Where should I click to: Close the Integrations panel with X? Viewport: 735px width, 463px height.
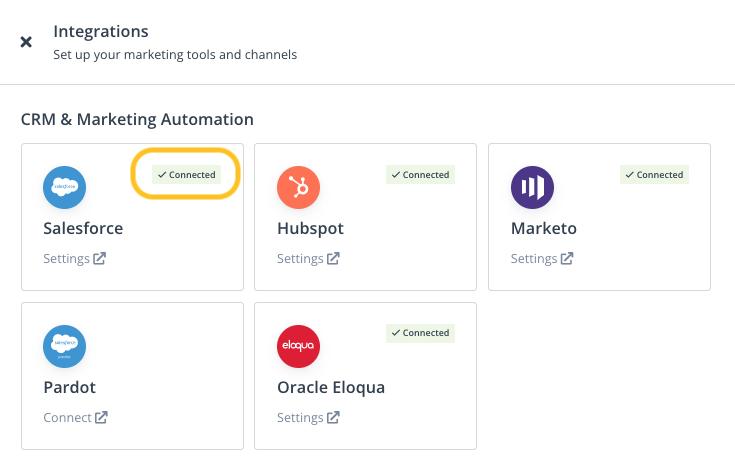(x=26, y=42)
